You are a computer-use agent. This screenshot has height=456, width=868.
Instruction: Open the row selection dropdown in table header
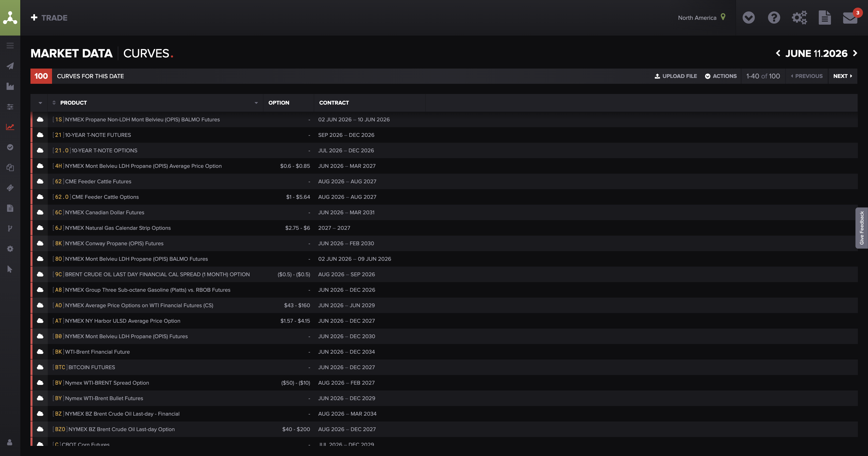(40, 103)
